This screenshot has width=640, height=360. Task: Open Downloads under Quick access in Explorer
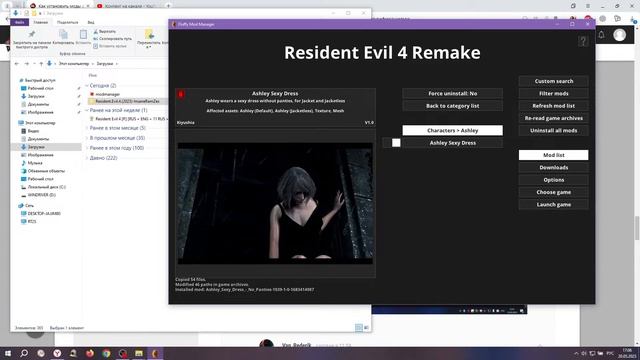pyautogui.click(x=36, y=96)
